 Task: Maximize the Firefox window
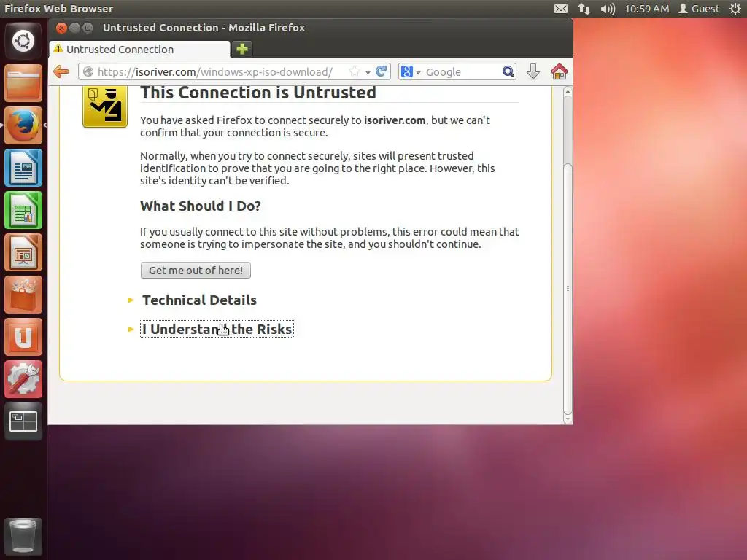pos(88,28)
